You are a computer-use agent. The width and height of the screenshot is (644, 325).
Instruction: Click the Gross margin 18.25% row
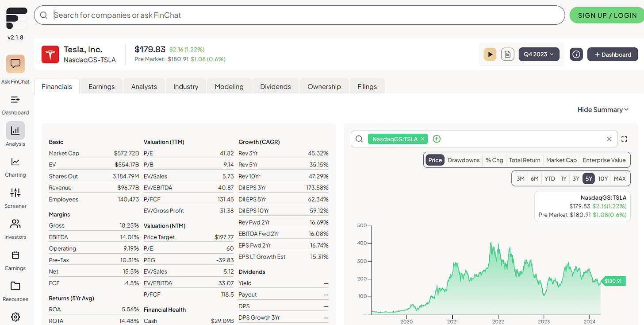94,226
